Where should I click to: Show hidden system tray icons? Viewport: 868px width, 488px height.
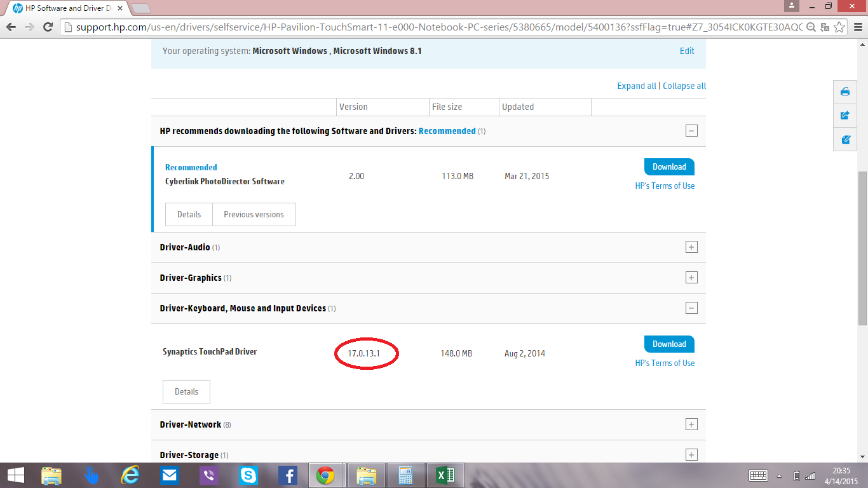(x=780, y=475)
